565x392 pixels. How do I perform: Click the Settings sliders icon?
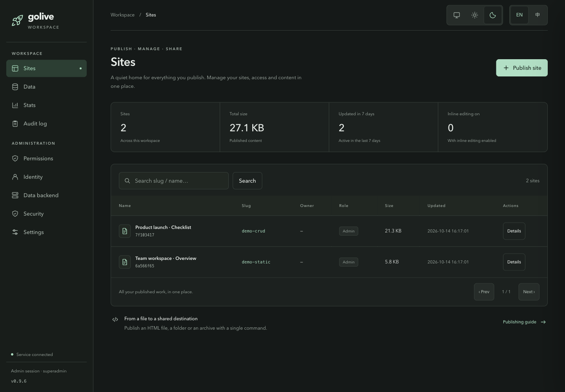pyautogui.click(x=15, y=232)
